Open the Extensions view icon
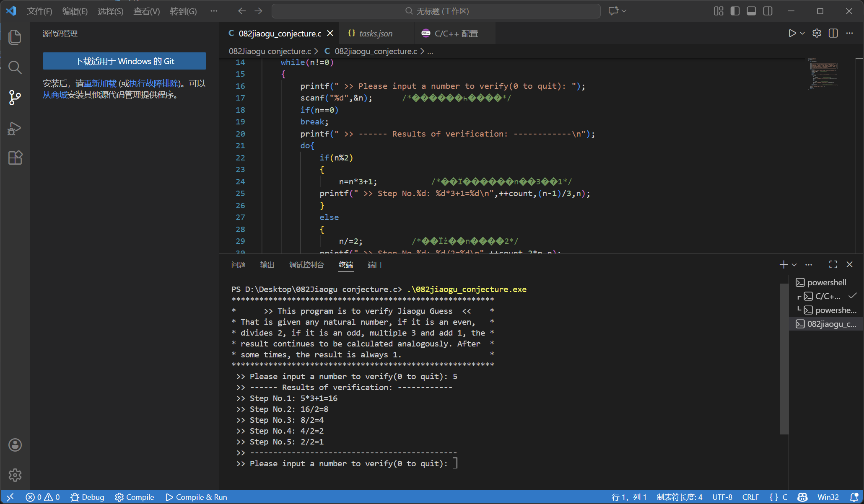The height and width of the screenshot is (504, 864). (x=15, y=158)
